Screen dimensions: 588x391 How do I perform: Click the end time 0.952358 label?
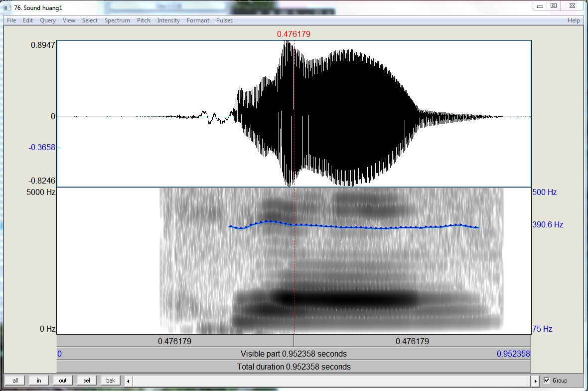(x=513, y=354)
